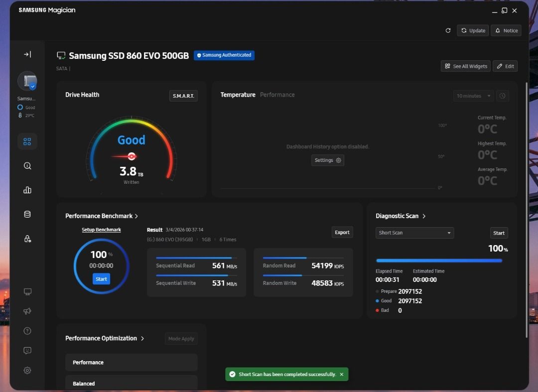Image resolution: width=538 pixels, height=392 pixels.
Task: Click the Random Write 48583 IOPS value
Action: [328, 283]
